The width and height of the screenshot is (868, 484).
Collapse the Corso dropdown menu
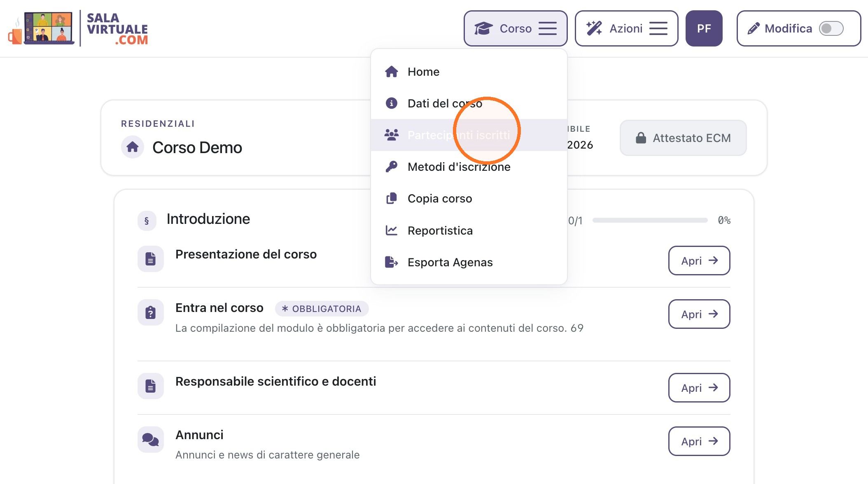click(516, 28)
